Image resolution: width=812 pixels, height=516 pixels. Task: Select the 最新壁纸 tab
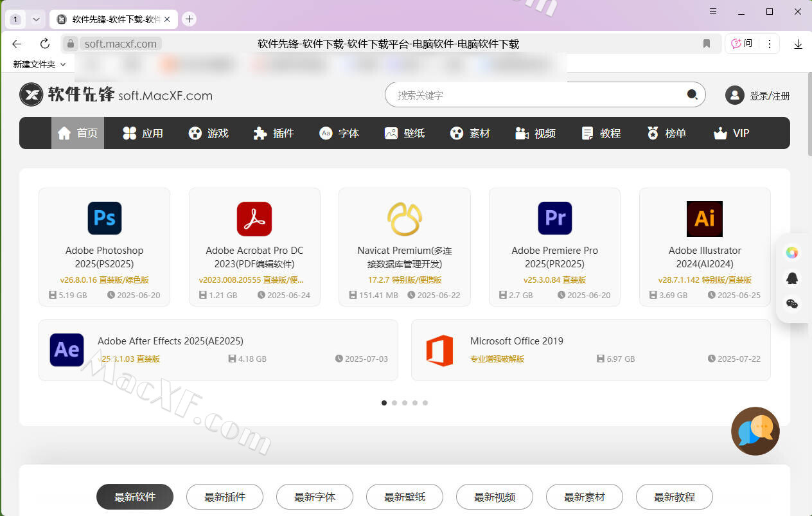point(405,497)
